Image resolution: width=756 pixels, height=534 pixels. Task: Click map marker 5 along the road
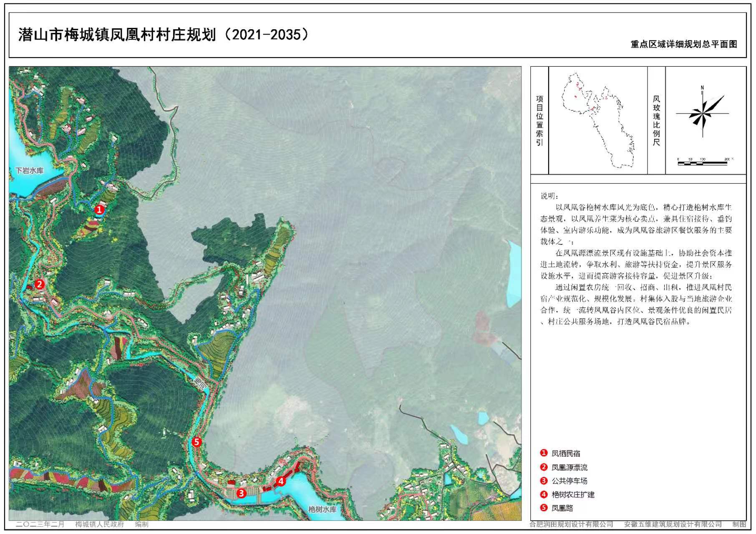(197, 442)
